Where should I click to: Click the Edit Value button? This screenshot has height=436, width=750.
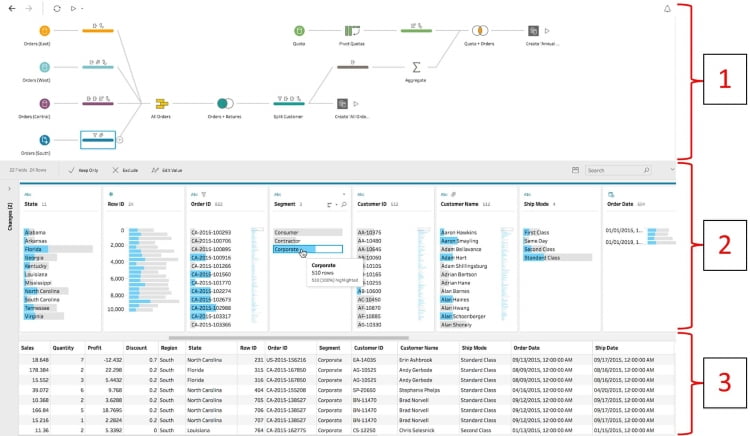coord(167,170)
